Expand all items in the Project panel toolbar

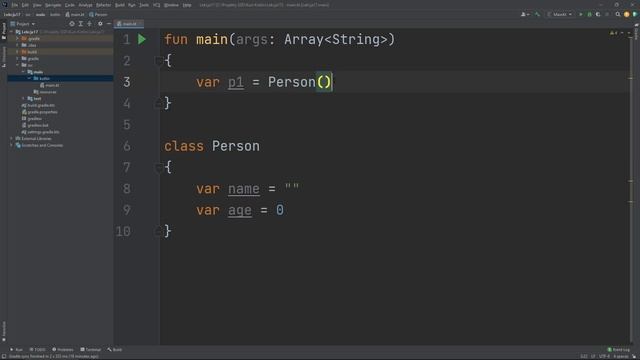click(x=80, y=24)
